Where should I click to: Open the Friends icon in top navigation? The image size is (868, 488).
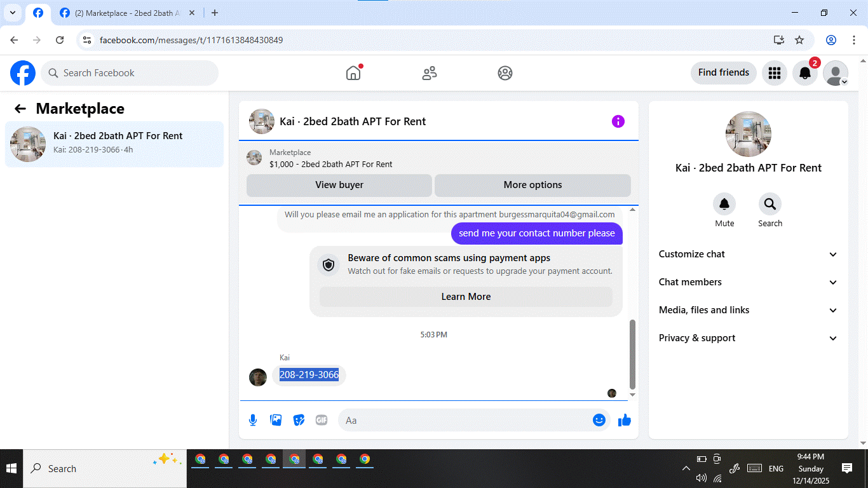click(430, 73)
